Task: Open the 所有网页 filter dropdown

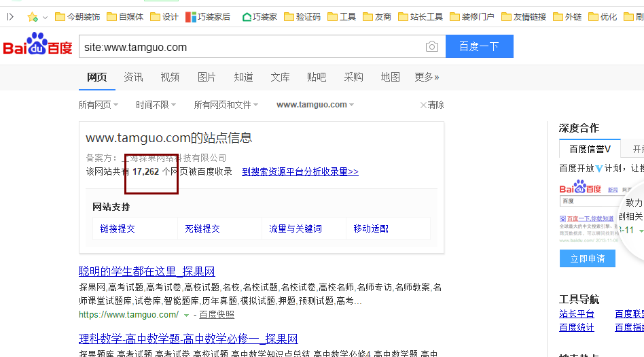Action: tap(98, 105)
